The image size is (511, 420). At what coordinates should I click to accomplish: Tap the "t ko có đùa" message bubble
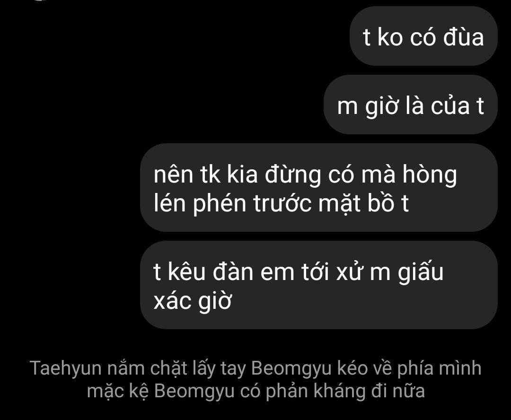coord(423,36)
